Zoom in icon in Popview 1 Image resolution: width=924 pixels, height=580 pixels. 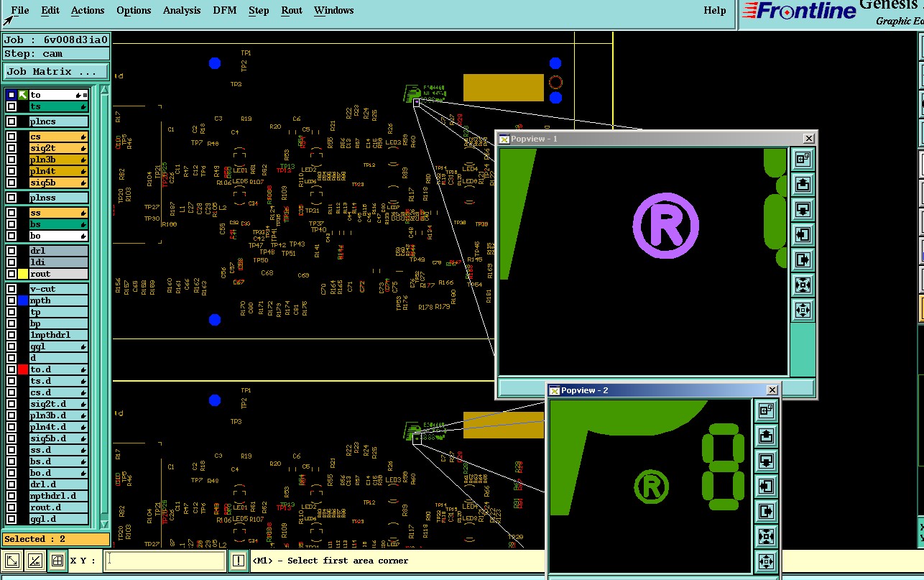(803, 285)
